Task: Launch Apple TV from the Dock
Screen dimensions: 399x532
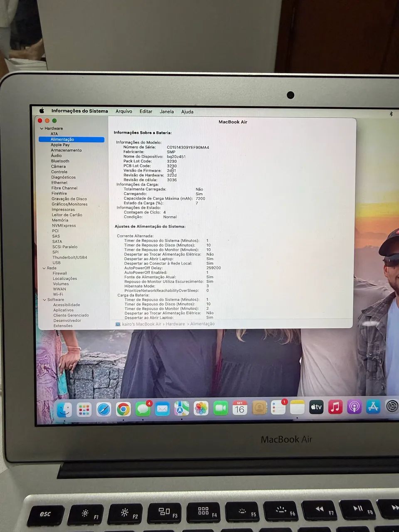Action: tap(316, 407)
